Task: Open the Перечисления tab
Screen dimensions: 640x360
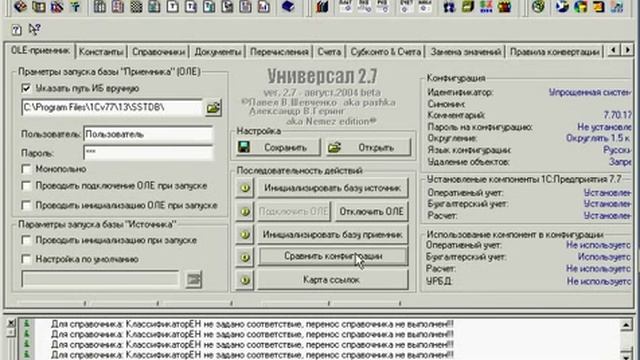Action: pos(279,52)
